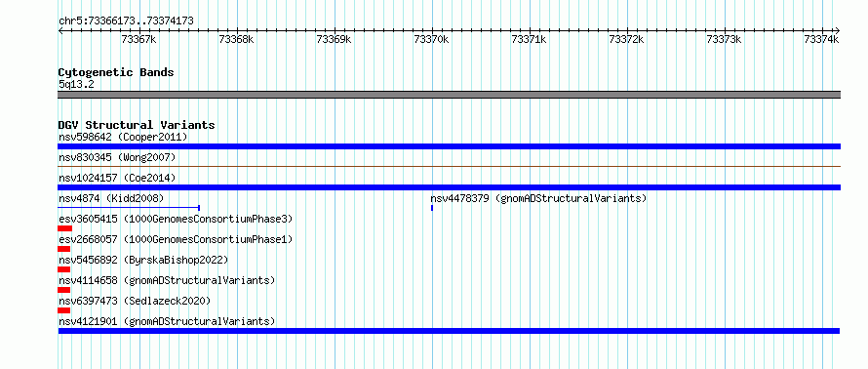Select the blue nsv4121901 variant bar
Screen dimensions: 868x369
tap(449, 331)
